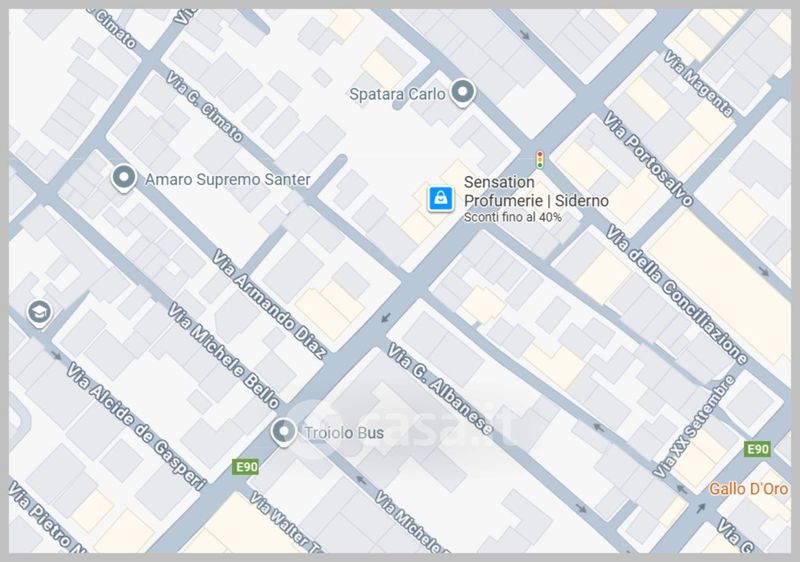Select the Via Michele Bello street label
The height and width of the screenshot is (562, 800).
coord(224,355)
